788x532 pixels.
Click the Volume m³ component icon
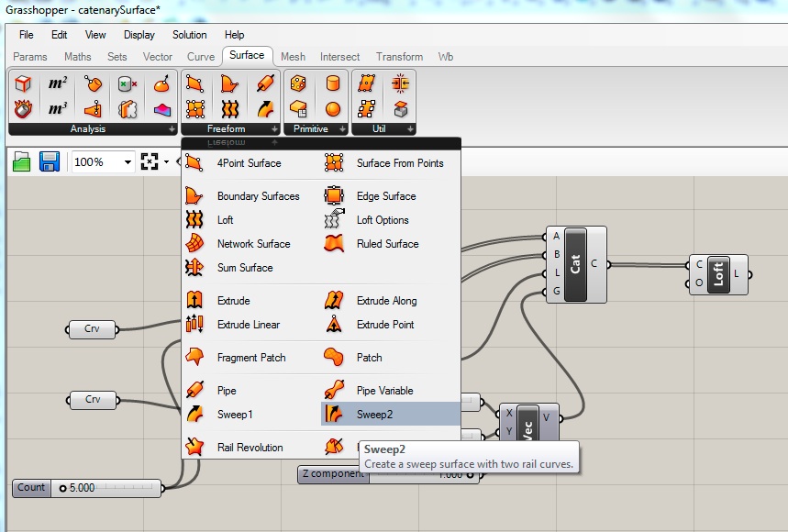[58, 108]
